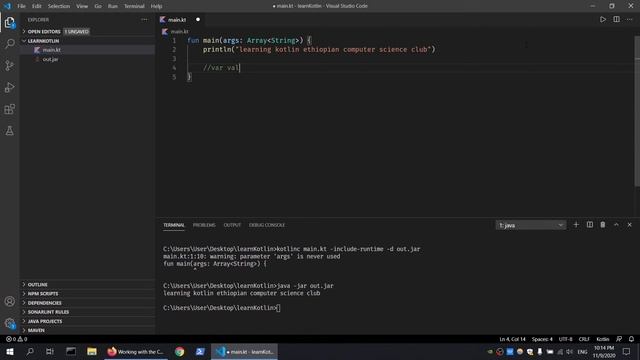Change indentation via Spaces: 4

pos(542,339)
